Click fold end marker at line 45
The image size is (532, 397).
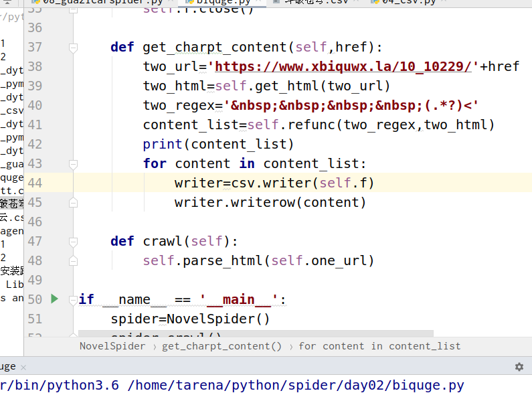point(73,202)
